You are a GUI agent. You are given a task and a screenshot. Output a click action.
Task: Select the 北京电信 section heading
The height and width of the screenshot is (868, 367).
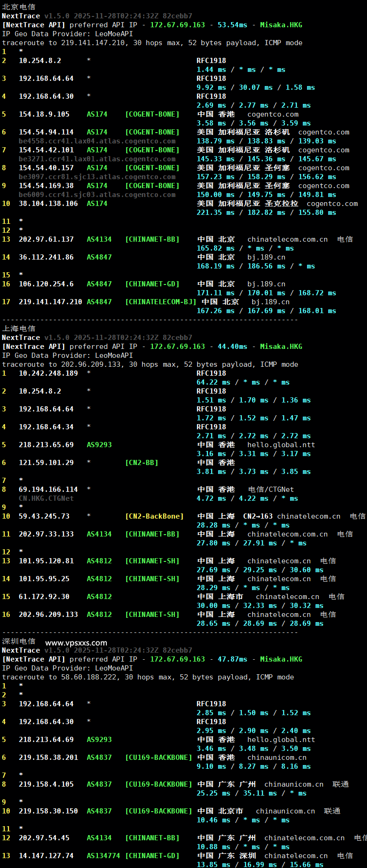coord(19,7)
